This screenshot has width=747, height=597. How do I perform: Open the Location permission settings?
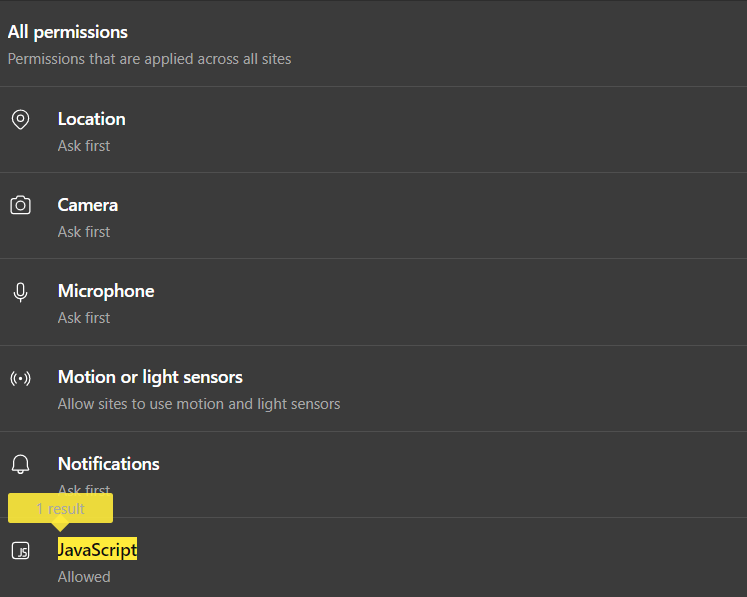(x=92, y=119)
